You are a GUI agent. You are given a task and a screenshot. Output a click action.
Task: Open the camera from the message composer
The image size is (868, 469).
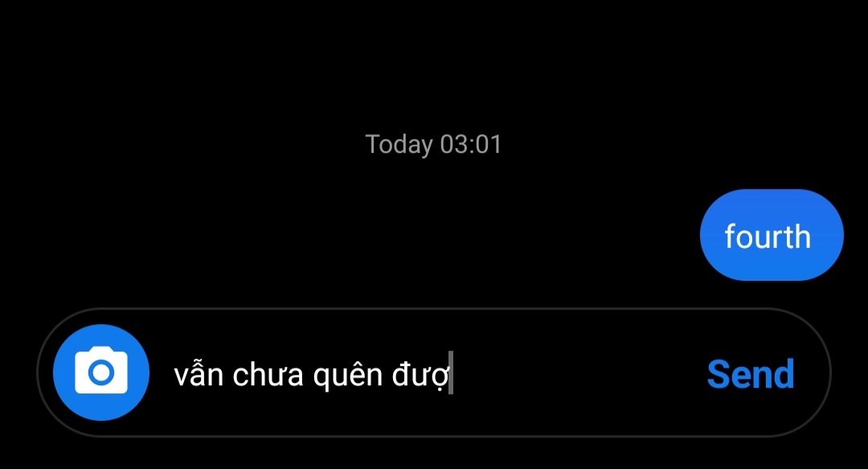pos(101,372)
